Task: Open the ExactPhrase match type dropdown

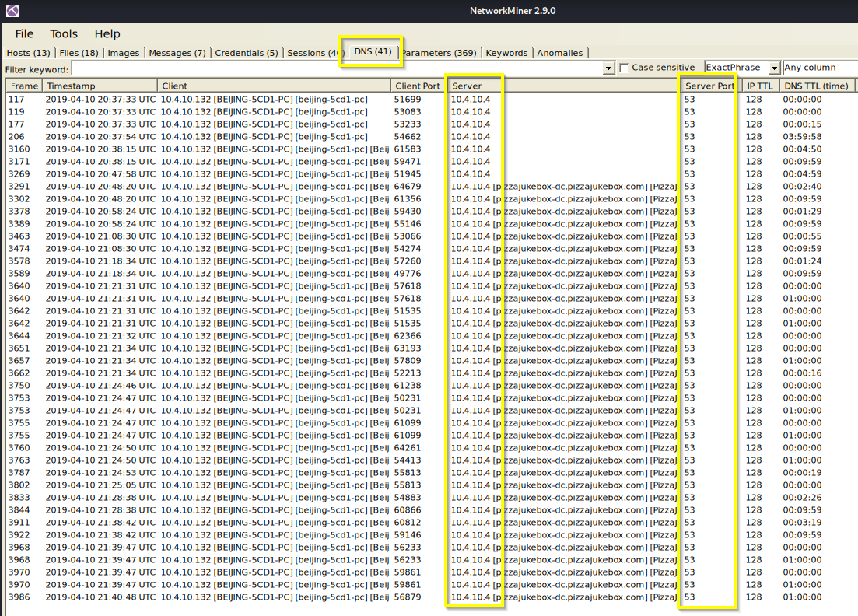Action: tap(773, 68)
